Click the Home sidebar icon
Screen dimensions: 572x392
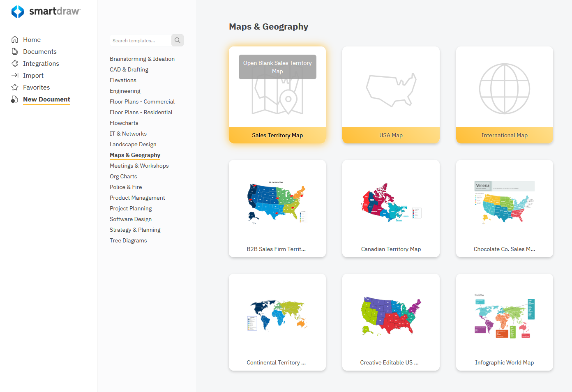[14, 39]
